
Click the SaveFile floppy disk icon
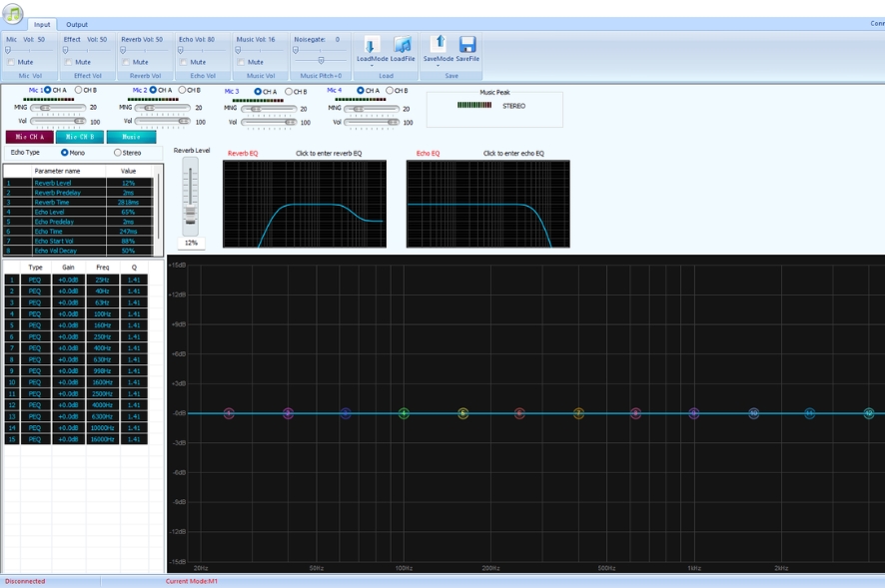pos(467,45)
